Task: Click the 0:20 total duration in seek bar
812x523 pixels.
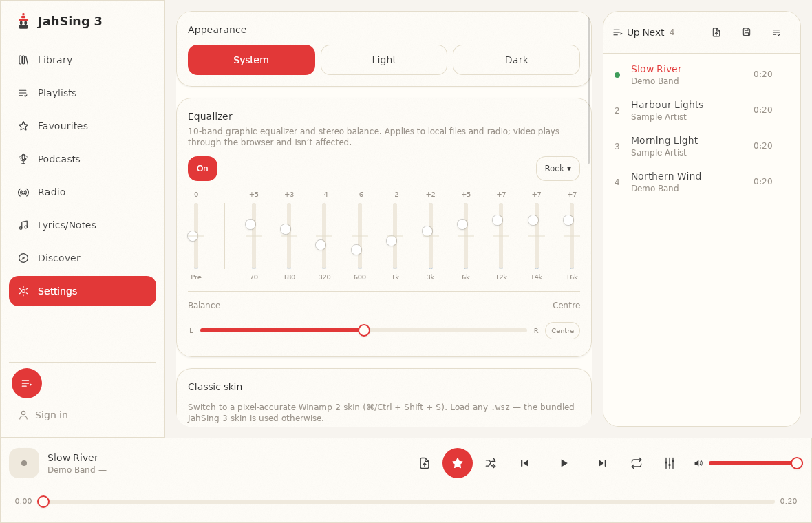Action: [x=788, y=501]
